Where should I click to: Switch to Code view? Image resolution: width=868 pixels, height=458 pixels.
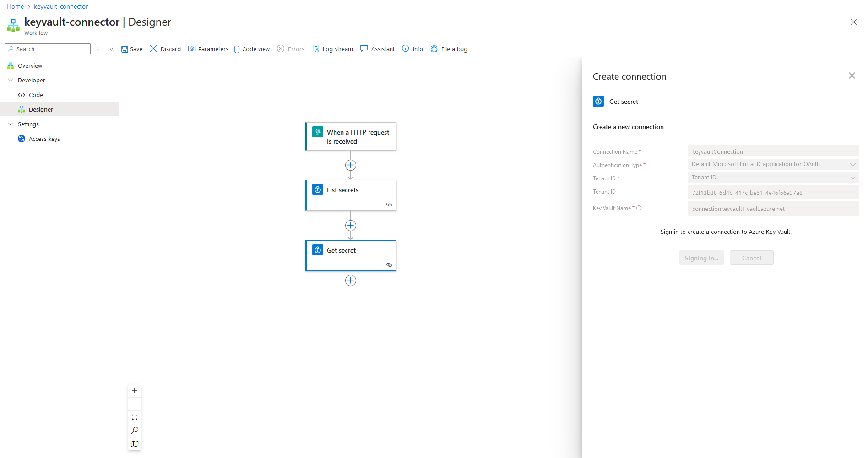251,49
